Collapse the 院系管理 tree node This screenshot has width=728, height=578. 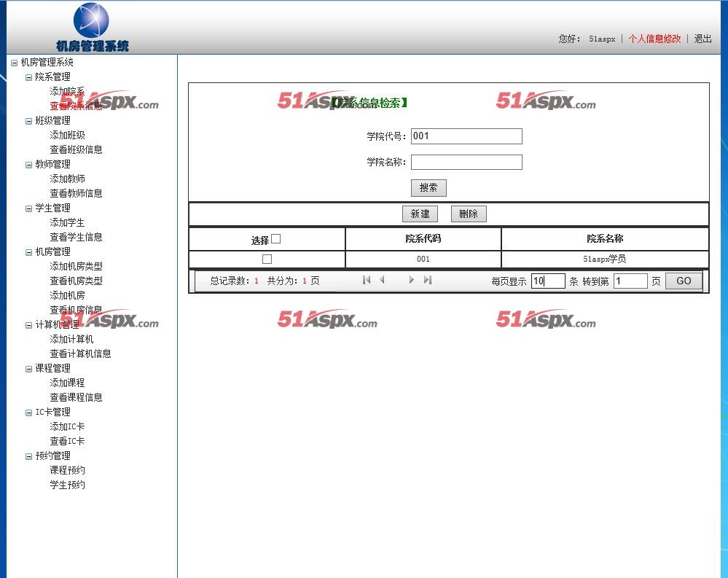click(x=29, y=77)
